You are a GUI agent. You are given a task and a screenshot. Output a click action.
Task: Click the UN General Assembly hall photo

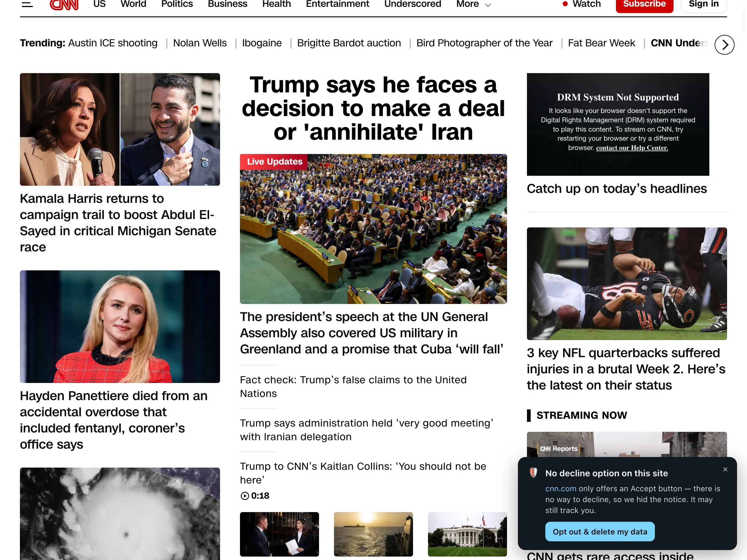(374, 229)
